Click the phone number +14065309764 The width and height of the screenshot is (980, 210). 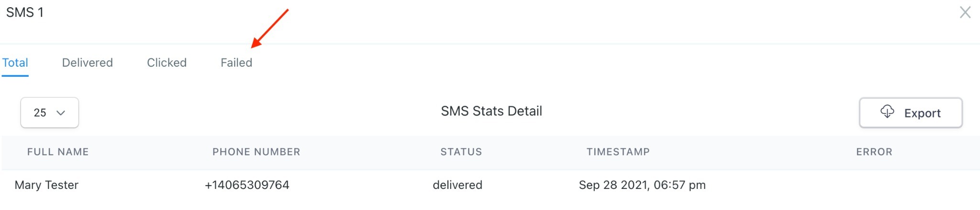coord(247,185)
